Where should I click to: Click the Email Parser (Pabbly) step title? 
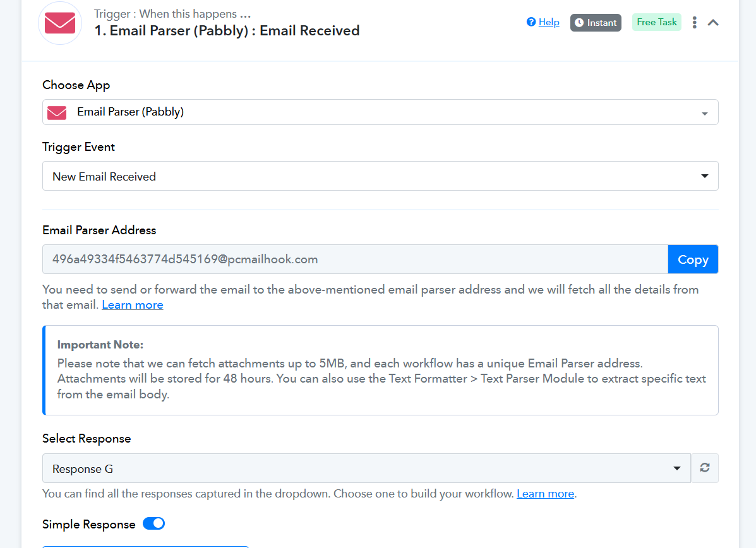coord(227,31)
